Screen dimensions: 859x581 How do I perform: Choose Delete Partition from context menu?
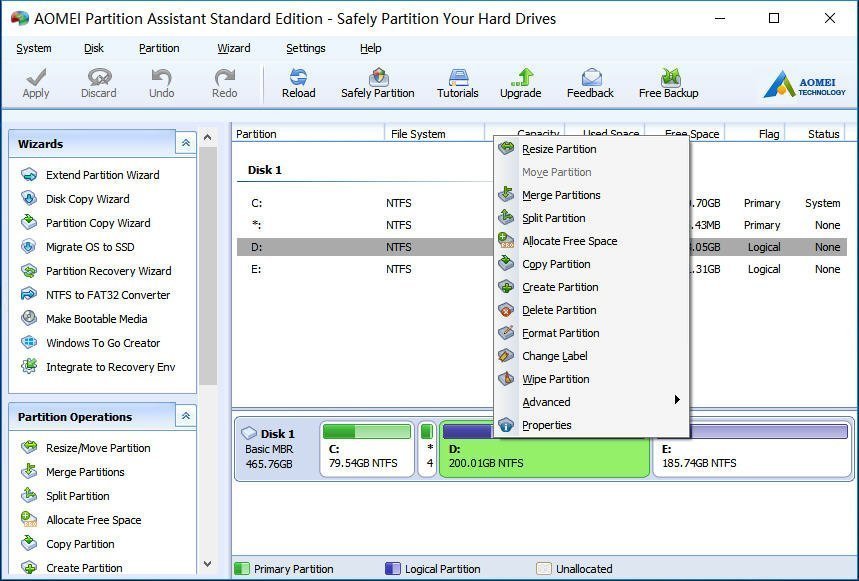591,310
